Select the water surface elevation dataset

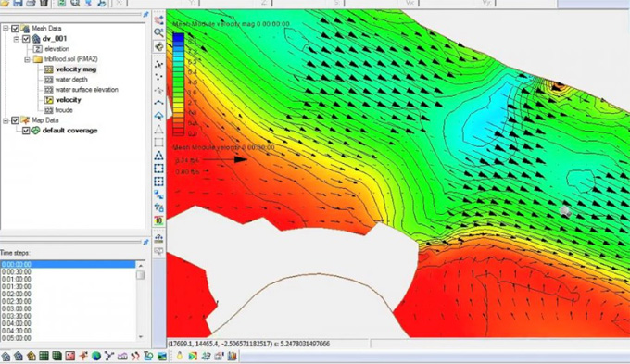[x=87, y=90]
